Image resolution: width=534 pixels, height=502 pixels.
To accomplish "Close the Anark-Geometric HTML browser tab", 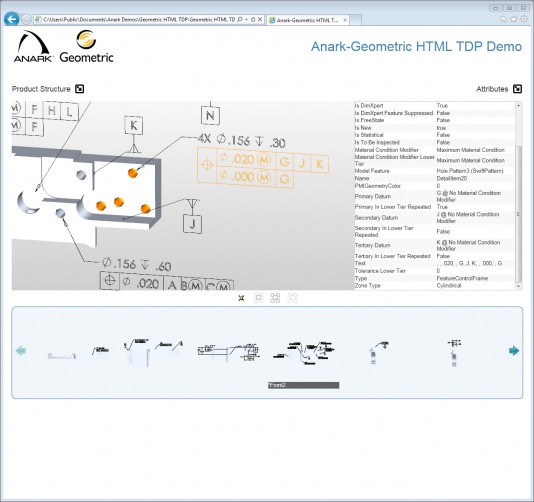I will (x=345, y=20).
